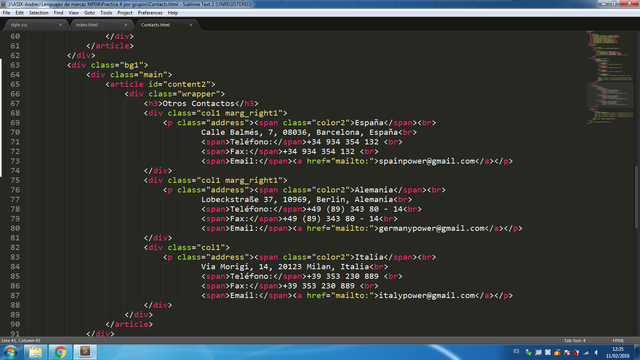Open the Tools menu
Image resolution: width=640 pixels, height=360 pixels.
[106, 13]
